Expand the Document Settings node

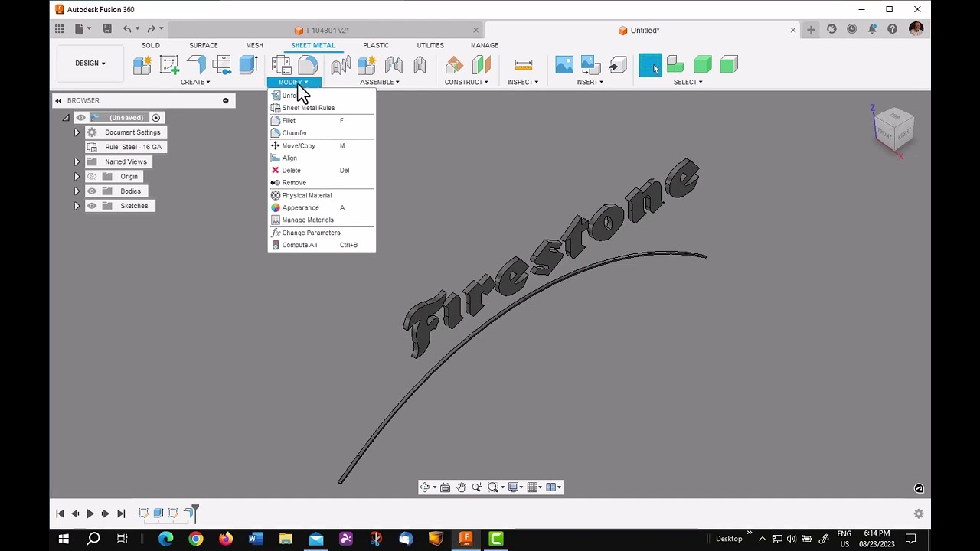coord(77,132)
